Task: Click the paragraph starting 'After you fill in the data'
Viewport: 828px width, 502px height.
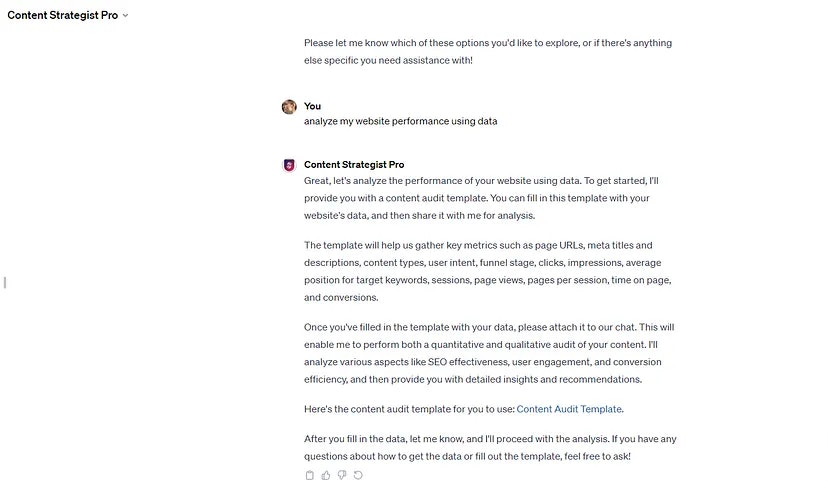Action: (x=490, y=448)
